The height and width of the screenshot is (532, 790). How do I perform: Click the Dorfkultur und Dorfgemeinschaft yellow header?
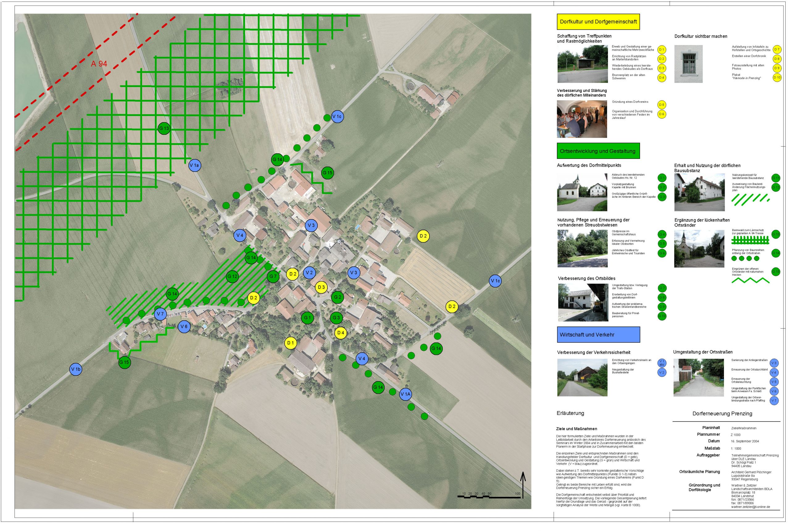click(598, 22)
